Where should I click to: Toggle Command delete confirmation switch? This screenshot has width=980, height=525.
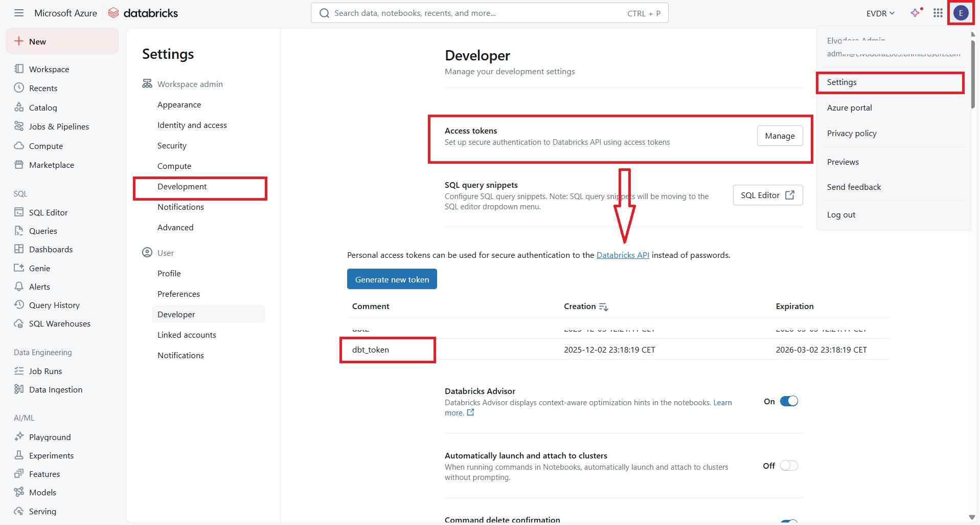pos(788,521)
